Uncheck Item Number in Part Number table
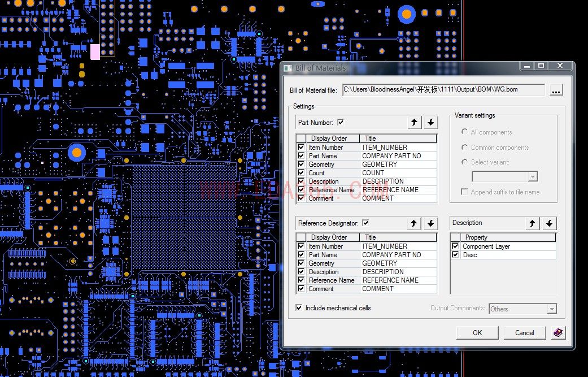Viewport: 588px width, 377px height. point(301,147)
